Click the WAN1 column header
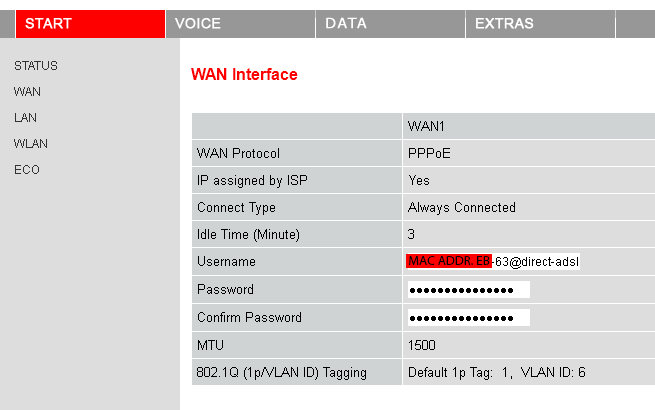Viewport: 655px width, 410px height. click(426, 126)
